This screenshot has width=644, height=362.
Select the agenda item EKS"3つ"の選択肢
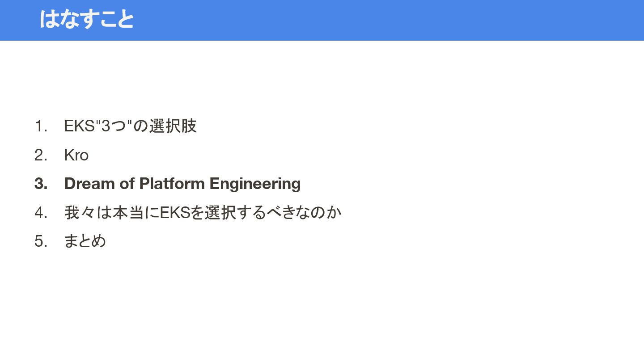click(130, 126)
